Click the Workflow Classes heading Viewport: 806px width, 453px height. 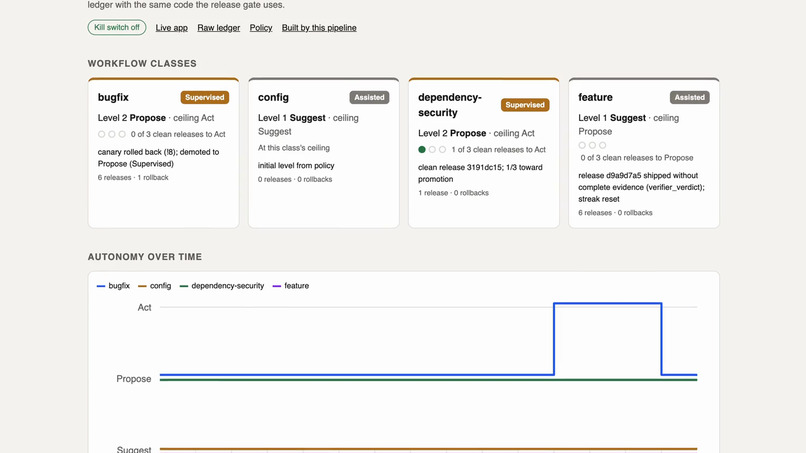142,64
